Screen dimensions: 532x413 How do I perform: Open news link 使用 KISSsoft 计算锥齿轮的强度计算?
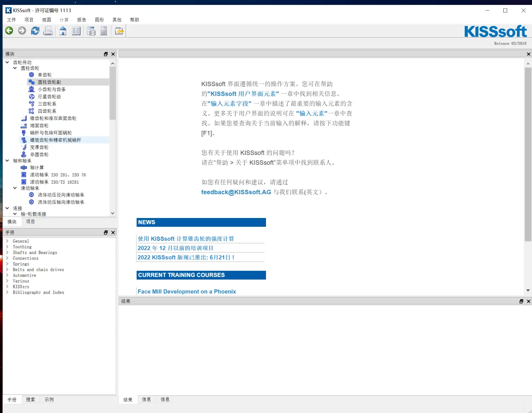coord(186,239)
